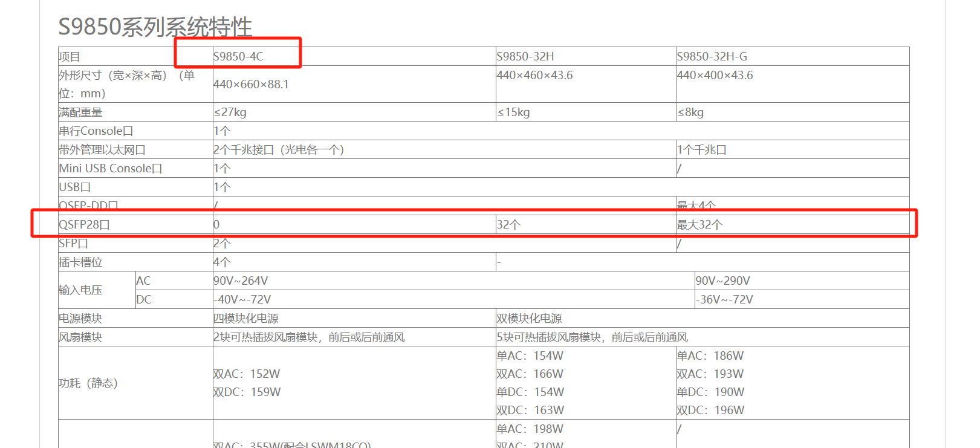Click the value "双AC：166W"
The width and height of the screenshot is (980, 448).
coord(530,374)
